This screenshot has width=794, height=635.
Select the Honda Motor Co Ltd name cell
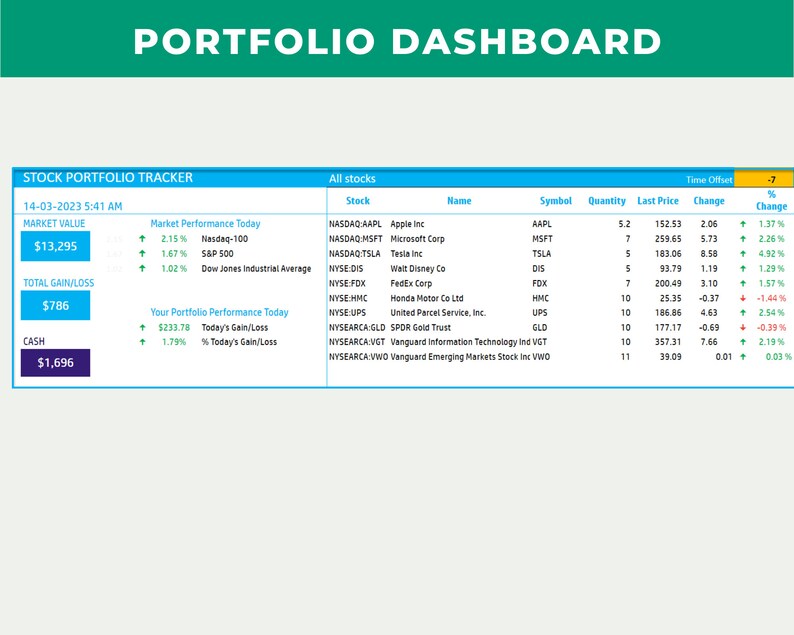click(x=427, y=298)
